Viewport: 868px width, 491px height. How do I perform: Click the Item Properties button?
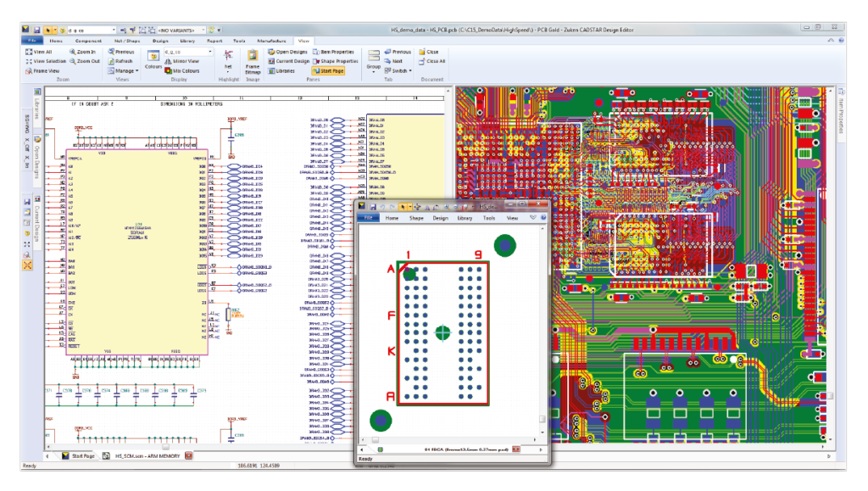point(334,50)
